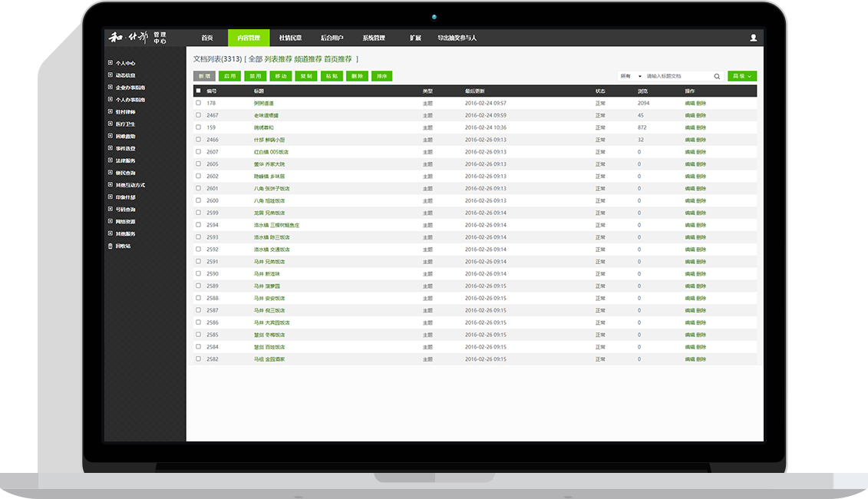Expand the 印象什邡 sidebar section
Screen dimensions: 868x499
pos(125,197)
